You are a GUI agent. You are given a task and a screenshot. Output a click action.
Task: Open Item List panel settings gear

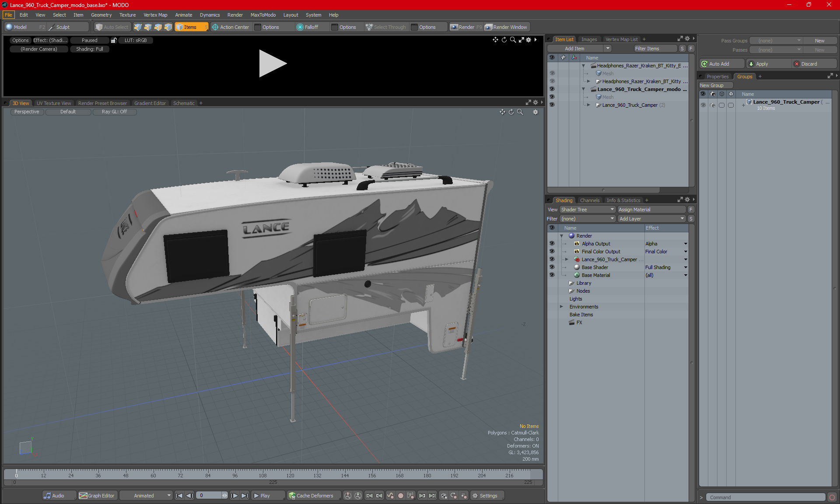click(687, 39)
